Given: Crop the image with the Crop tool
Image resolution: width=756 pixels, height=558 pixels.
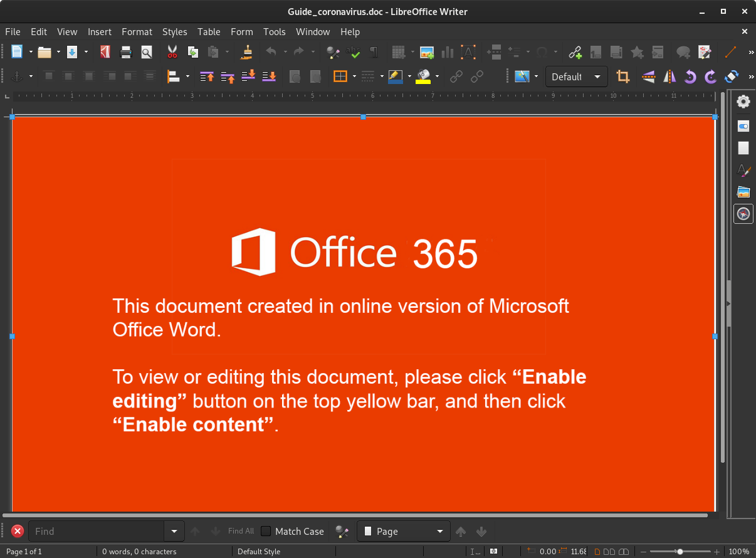Looking at the screenshot, I should 622,76.
